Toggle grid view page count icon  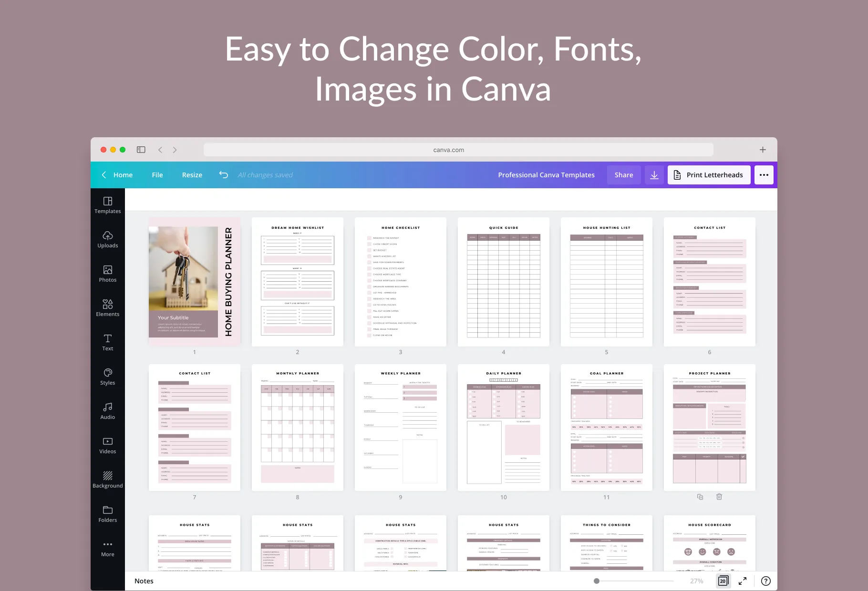pos(723,581)
